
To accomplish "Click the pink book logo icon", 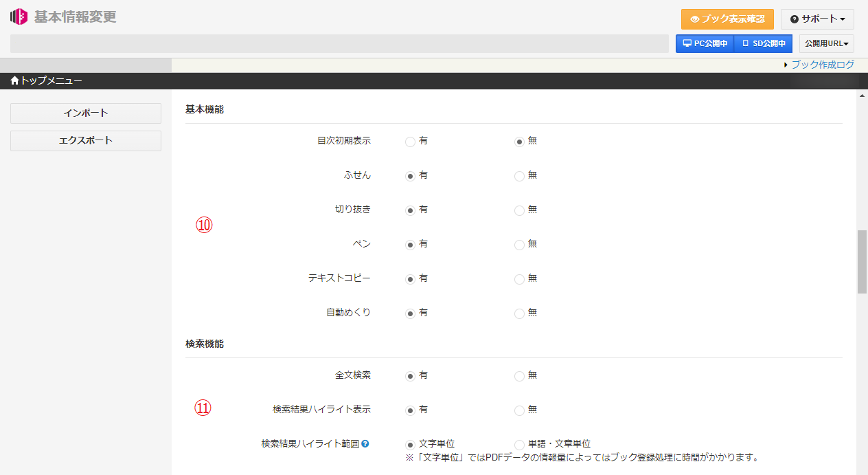I will coord(18,16).
